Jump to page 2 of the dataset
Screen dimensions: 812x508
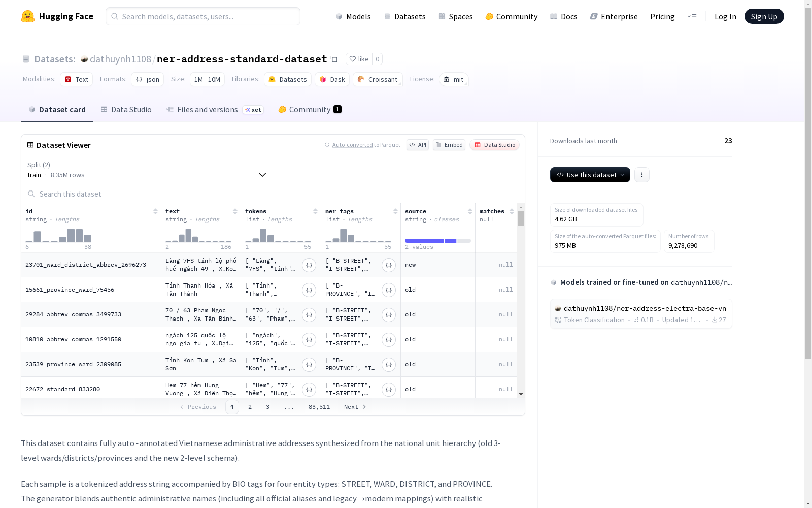tap(250, 407)
